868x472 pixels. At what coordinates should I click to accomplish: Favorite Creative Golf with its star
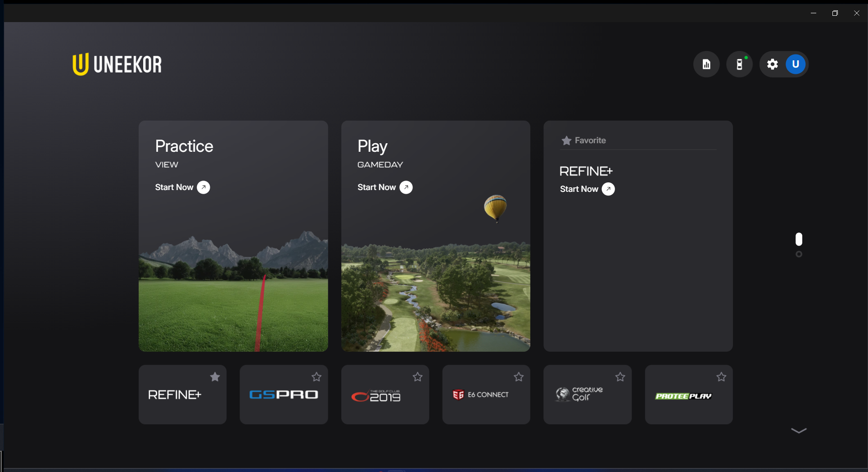620,377
